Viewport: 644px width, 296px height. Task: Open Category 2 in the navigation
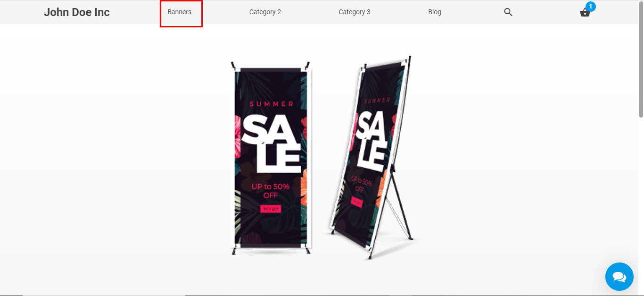265,12
